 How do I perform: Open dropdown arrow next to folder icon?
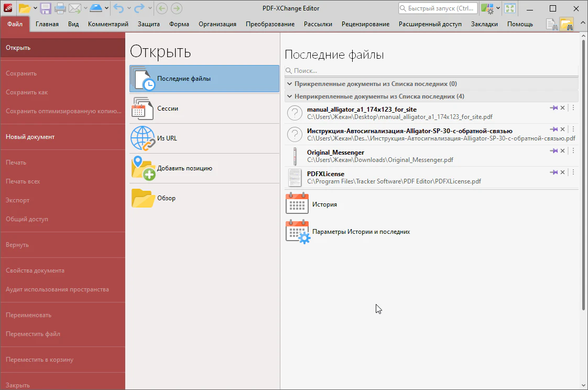pyautogui.click(x=35, y=8)
